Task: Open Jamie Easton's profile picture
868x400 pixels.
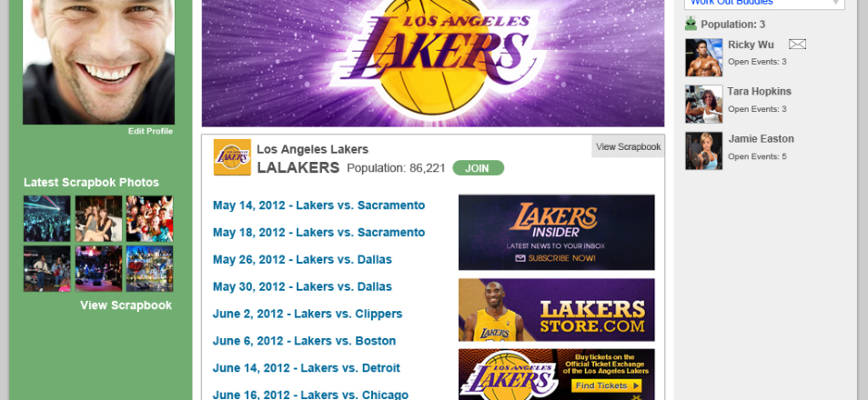Action: click(x=703, y=151)
